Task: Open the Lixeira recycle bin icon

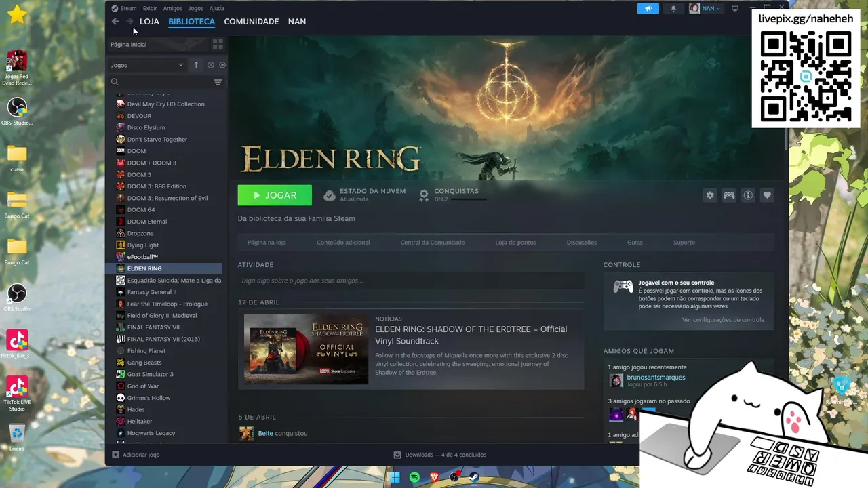Action: click(17, 437)
